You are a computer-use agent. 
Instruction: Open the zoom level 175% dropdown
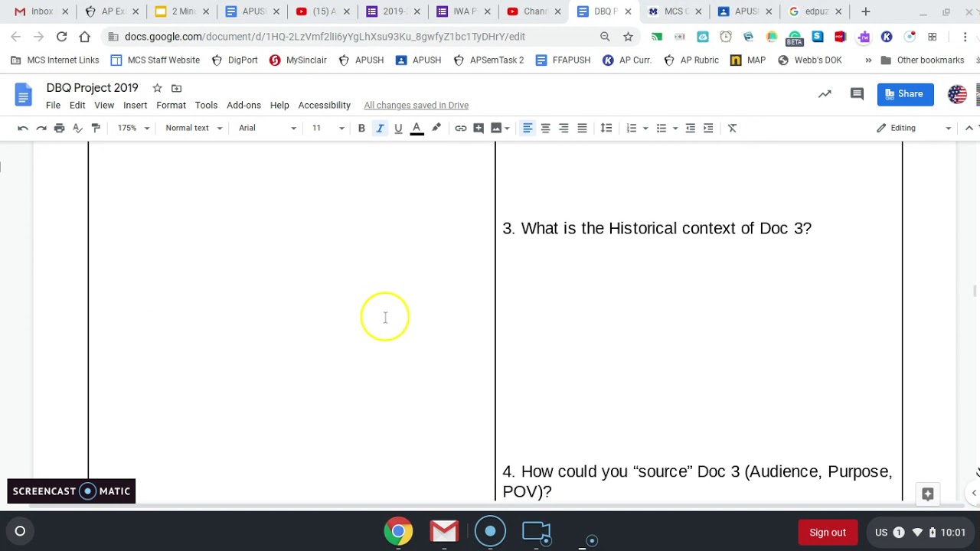click(x=133, y=128)
